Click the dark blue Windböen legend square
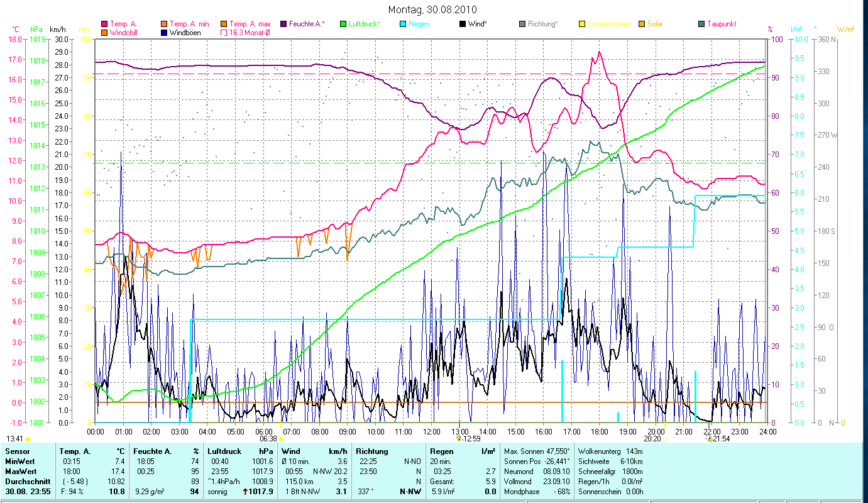Viewport: 868px width, 503px height. coord(165,32)
